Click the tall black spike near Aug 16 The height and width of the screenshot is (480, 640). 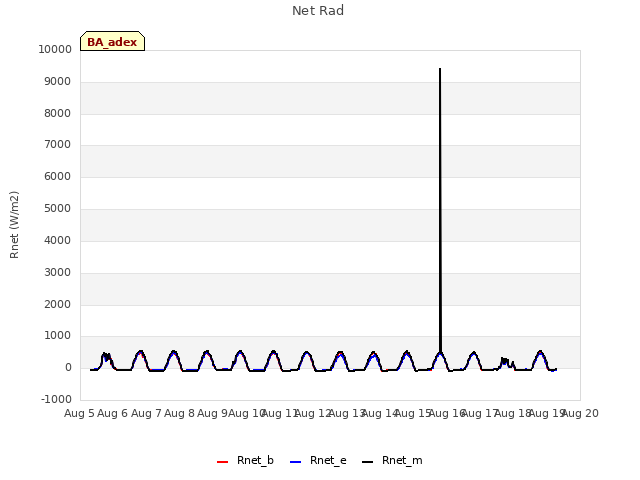pos(440,212)
